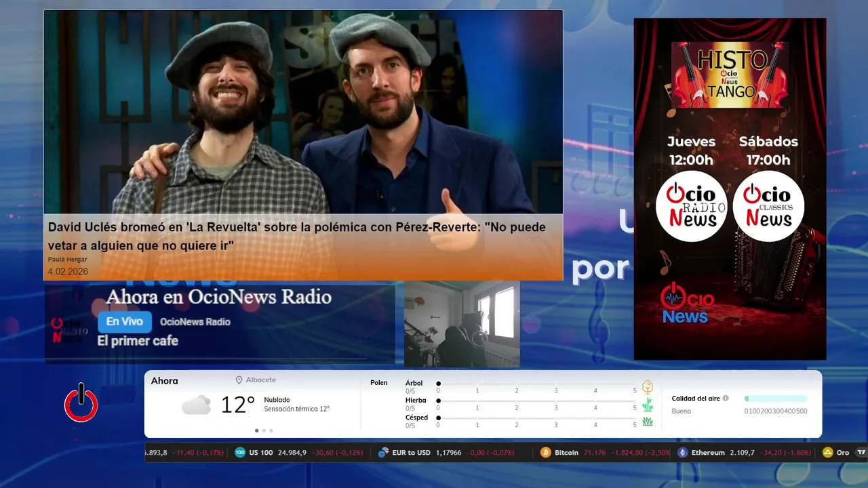Click the air quality info icon
868x488 pixels.
click(726, 399)
